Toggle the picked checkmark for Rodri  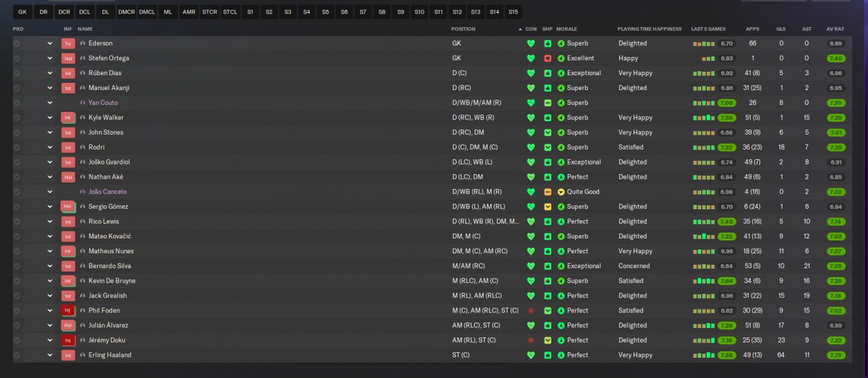coord(17,147)
